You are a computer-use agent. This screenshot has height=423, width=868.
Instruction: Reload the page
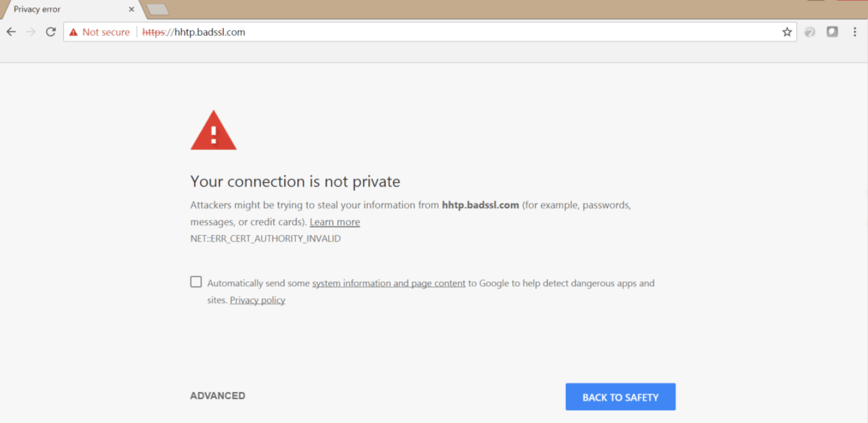click(50, 32)
